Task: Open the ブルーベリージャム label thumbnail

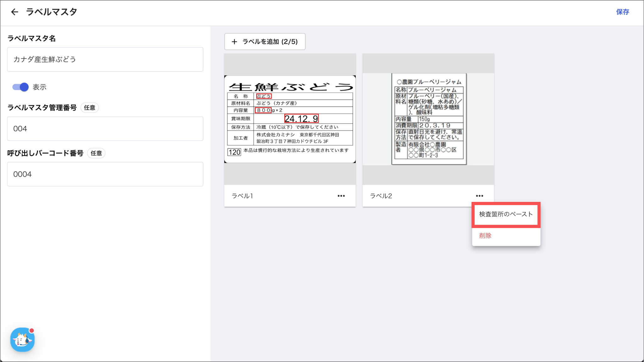Action: coord(429,119)
